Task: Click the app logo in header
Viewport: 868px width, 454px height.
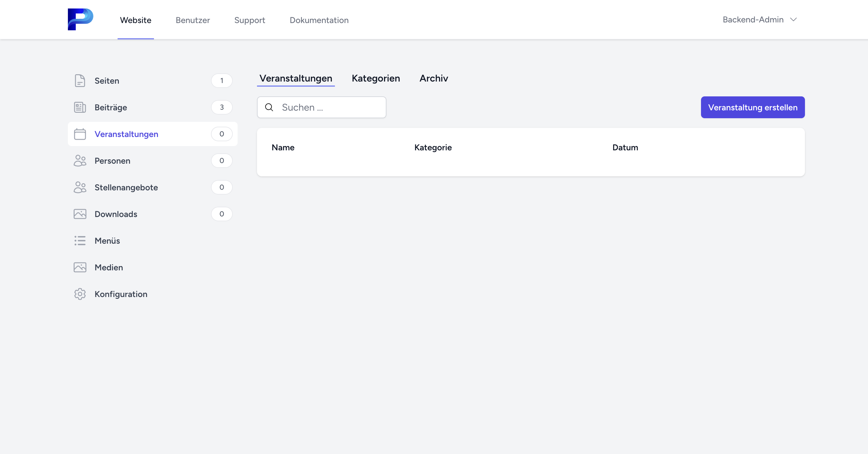Action: point(80,19)
